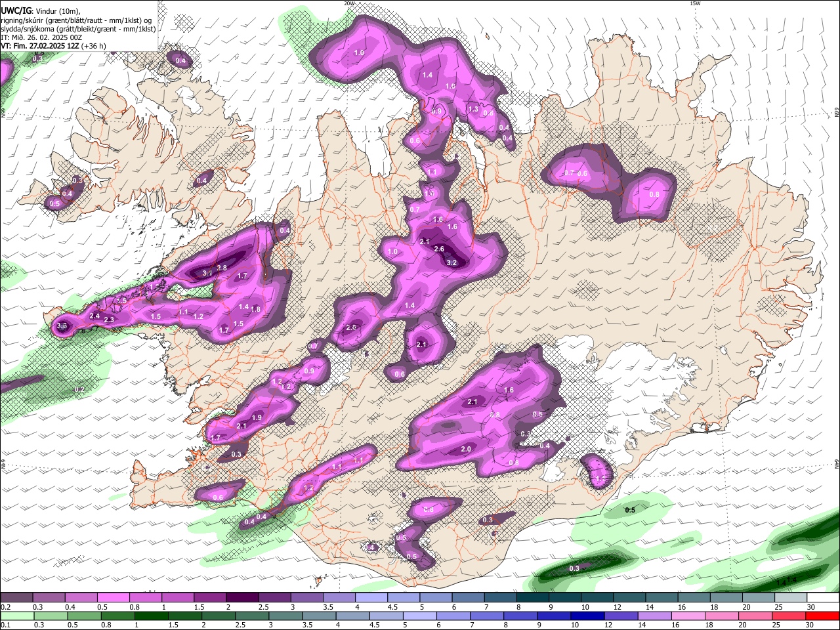The width and height of the screenshot is (840, 630).
Task: Click the '2.3' snowfall value on the map
Action: click(109, 320)
